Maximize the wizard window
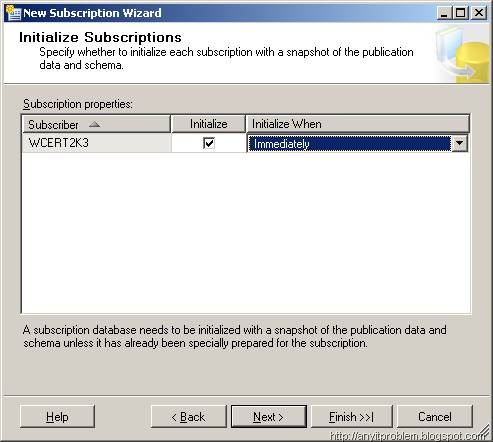Screen dimensions: 493x442 point(461,13)
